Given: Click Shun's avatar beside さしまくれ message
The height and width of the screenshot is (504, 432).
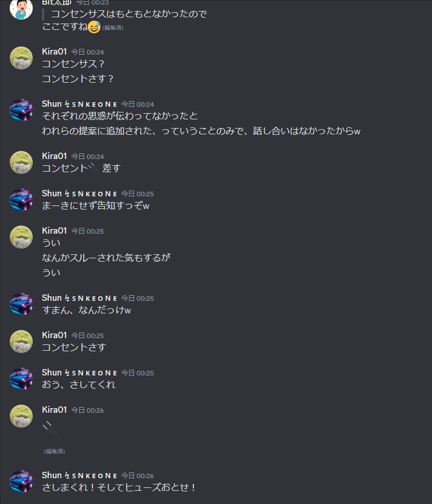Looking at the screenshot, I should [x=21, y=482].
